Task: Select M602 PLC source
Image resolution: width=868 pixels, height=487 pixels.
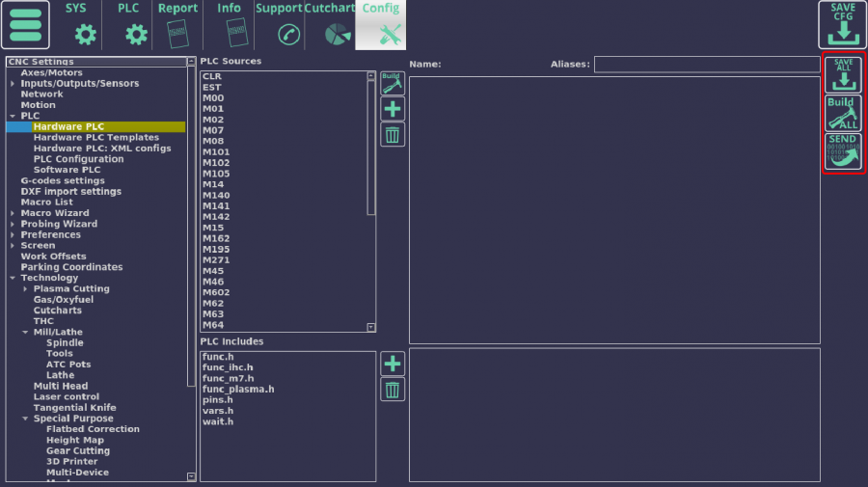Action: coord(216,292)
